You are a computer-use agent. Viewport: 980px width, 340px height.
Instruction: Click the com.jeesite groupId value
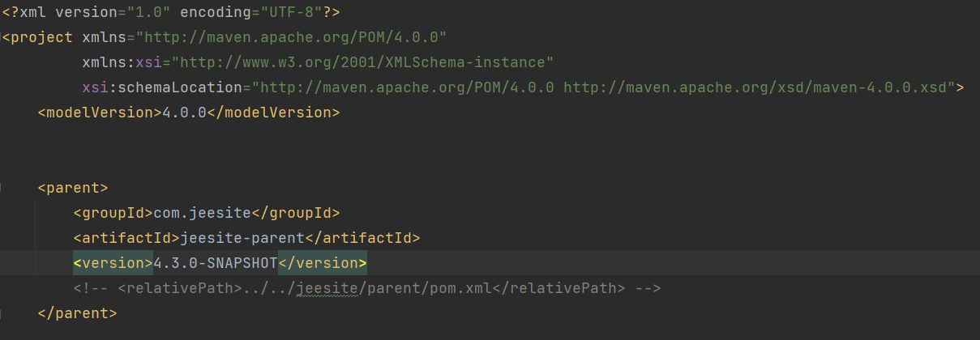[x=203, y=213]
